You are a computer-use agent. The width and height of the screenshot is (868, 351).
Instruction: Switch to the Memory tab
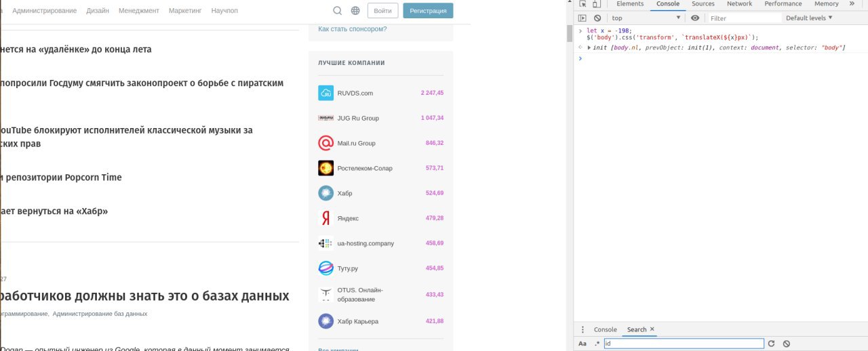pyautogui.click(x=827, y=4)
